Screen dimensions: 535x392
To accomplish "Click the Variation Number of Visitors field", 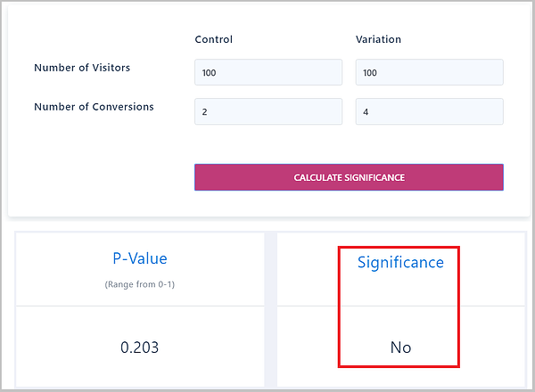I will pyautogui.click(x=429, y=72).
